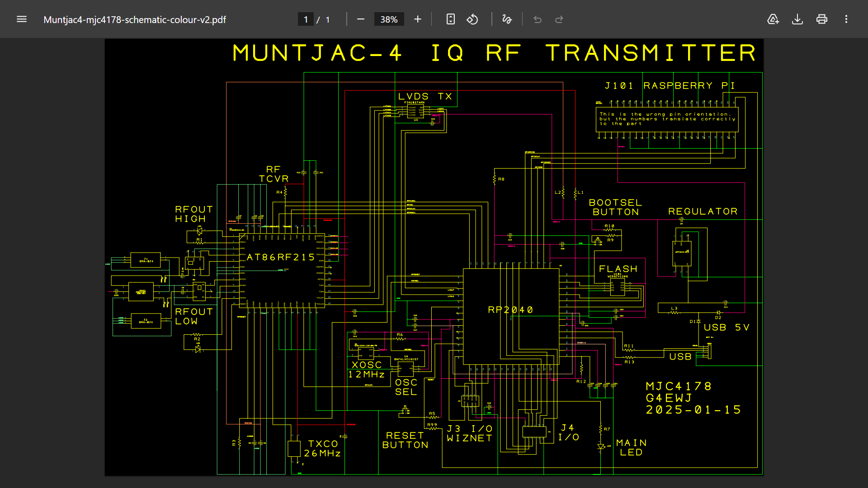Save the PDF to Google Drive
The width and height of the screenshot is (868, 488).
click(773, 19)
